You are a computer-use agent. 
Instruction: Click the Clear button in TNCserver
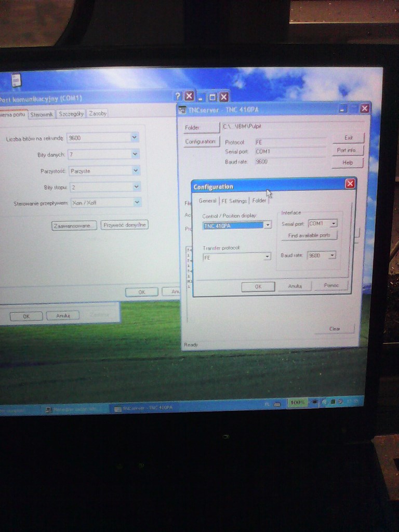335,328
